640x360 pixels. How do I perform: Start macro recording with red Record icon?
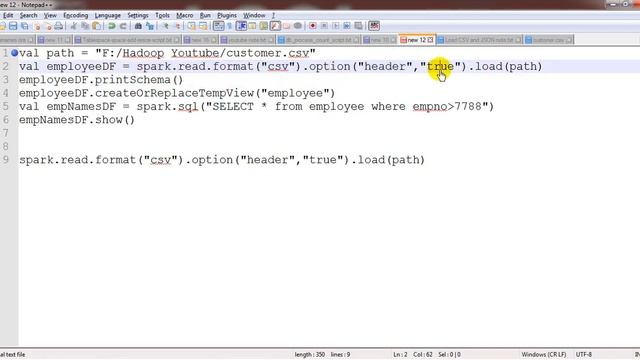(313, 26)
